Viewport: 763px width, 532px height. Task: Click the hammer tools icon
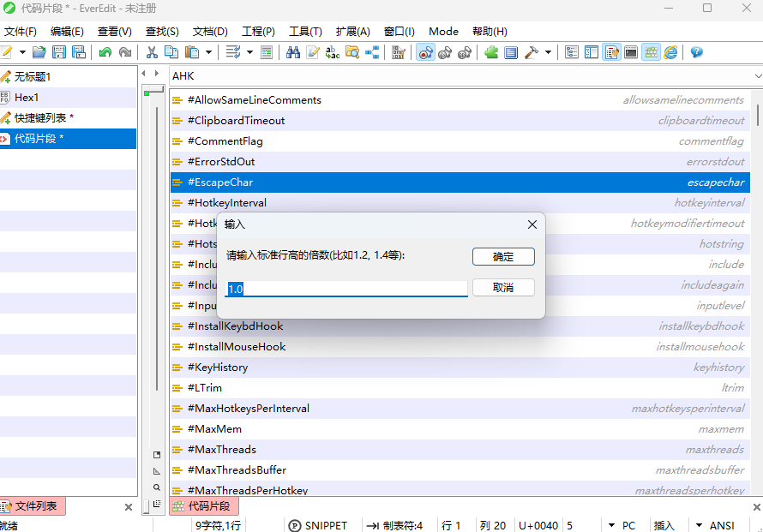532,52
